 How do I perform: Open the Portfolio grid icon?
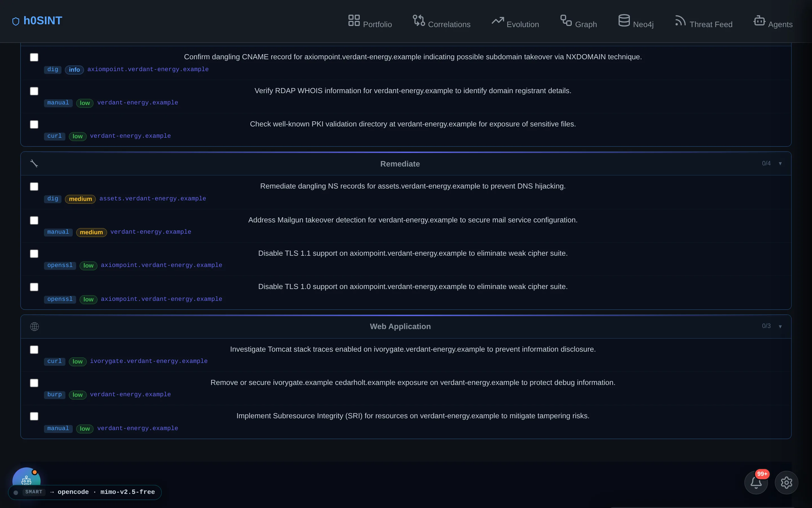(x=354, y=20)
